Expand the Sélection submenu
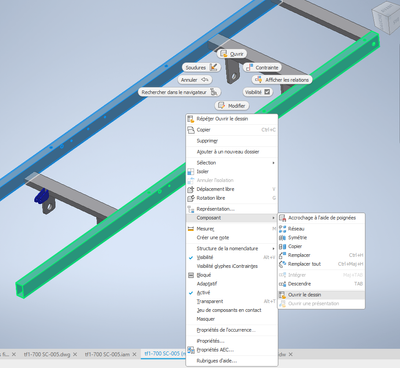This screenshot has width=400, height=368. point(232,163)
